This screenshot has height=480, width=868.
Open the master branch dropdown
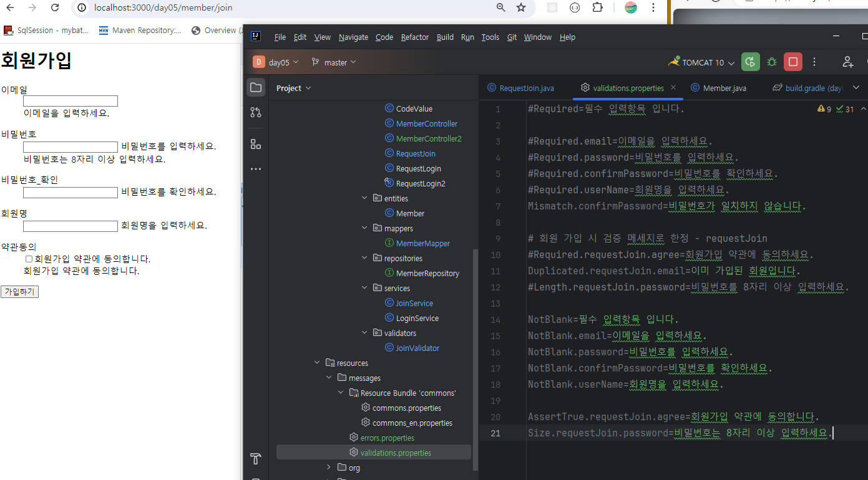pyautogui.click(x=334, y=62)
